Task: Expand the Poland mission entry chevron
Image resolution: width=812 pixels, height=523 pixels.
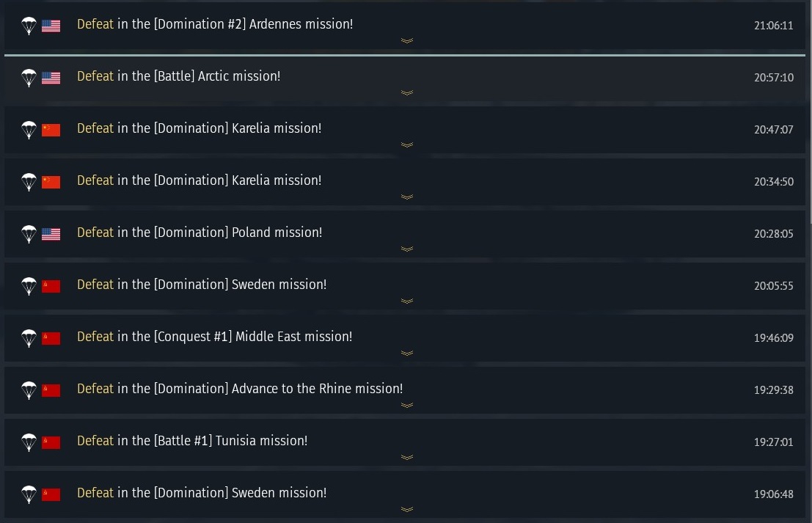Action: [x=407, y=249]
